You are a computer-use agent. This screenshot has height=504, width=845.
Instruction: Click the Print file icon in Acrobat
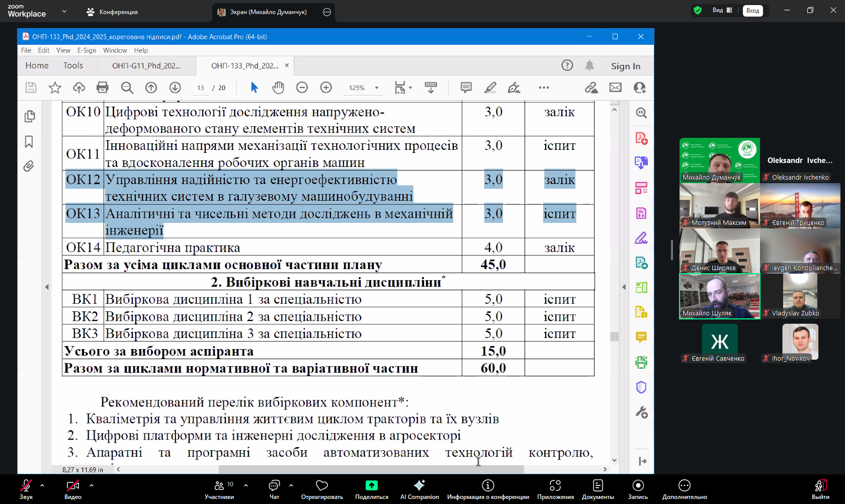pyautogui.click(x=102, y=88)
